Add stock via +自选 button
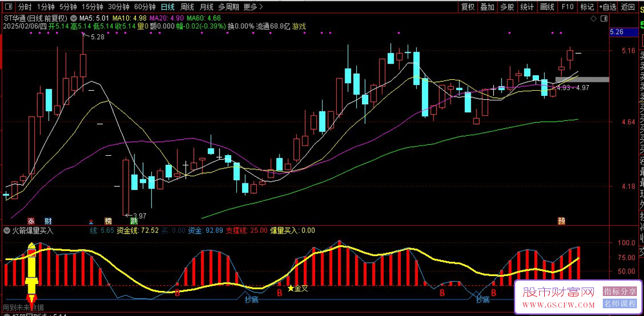 tap(608, 6)
